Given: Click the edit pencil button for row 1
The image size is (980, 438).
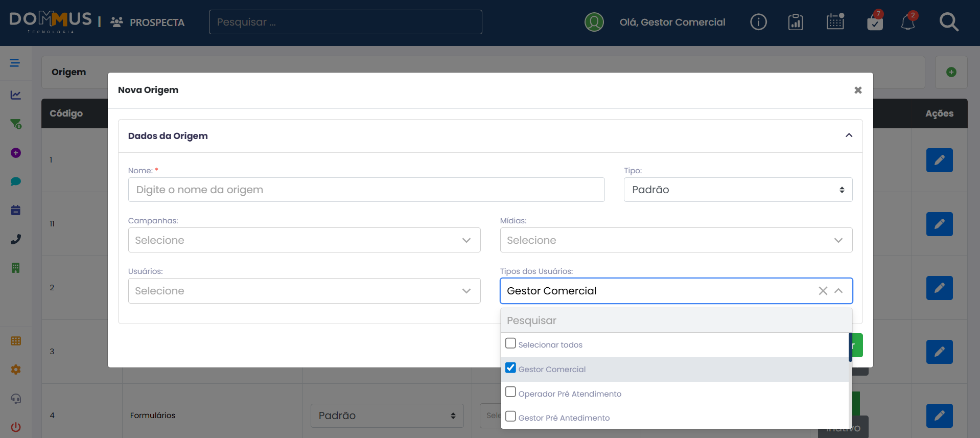Looking at the screenshot, I should coord(939,160).
